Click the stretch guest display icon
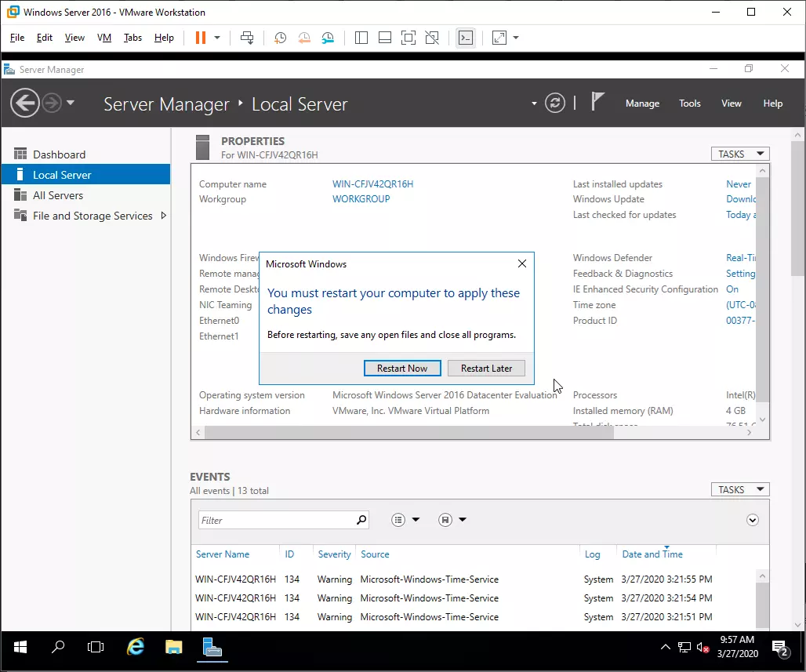This screenshot has height=672, width=806. coord(499,38)
